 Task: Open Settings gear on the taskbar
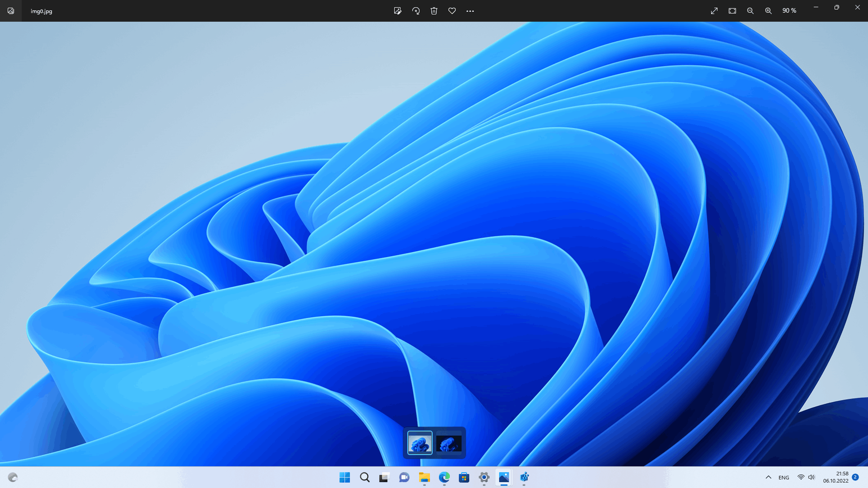484,477
